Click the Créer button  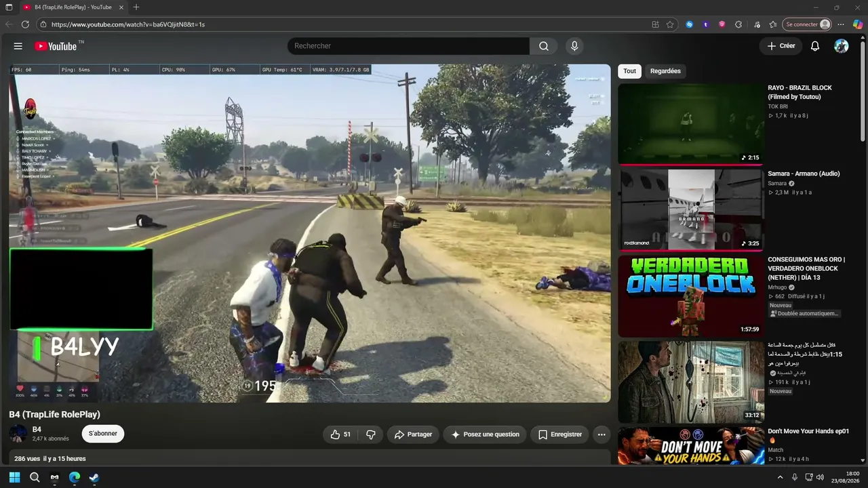click(781, 46)
